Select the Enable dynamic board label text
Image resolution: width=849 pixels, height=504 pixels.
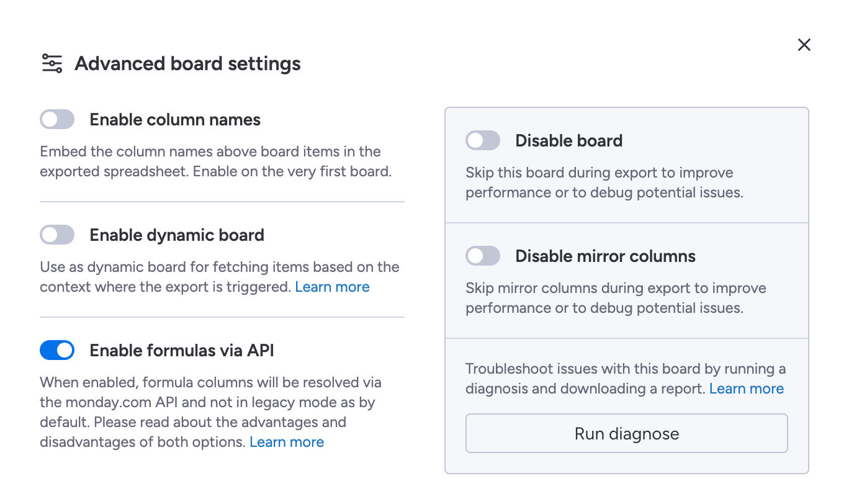[x=177, y=235]
